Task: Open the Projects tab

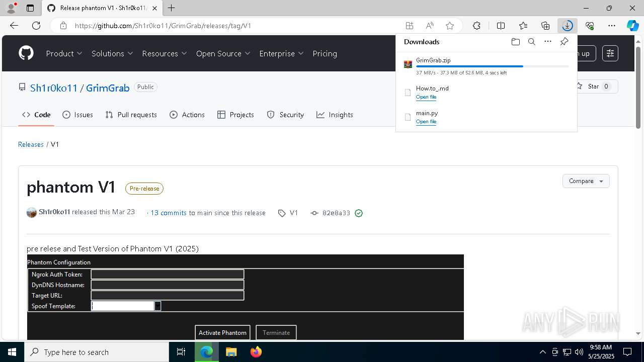Action: [x=235, y=115]
